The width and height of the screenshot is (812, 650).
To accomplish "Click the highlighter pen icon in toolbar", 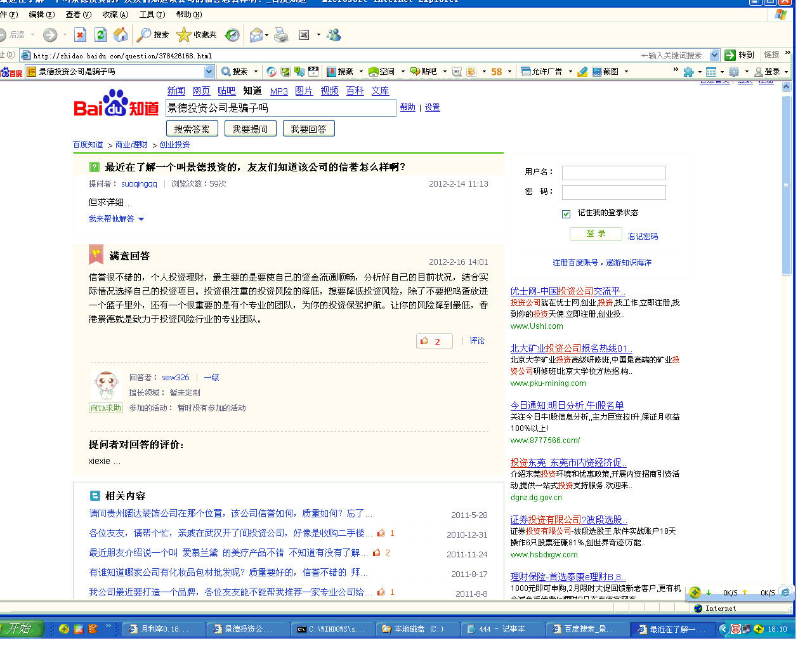I will pyautogui.click(x=582, y=72).
